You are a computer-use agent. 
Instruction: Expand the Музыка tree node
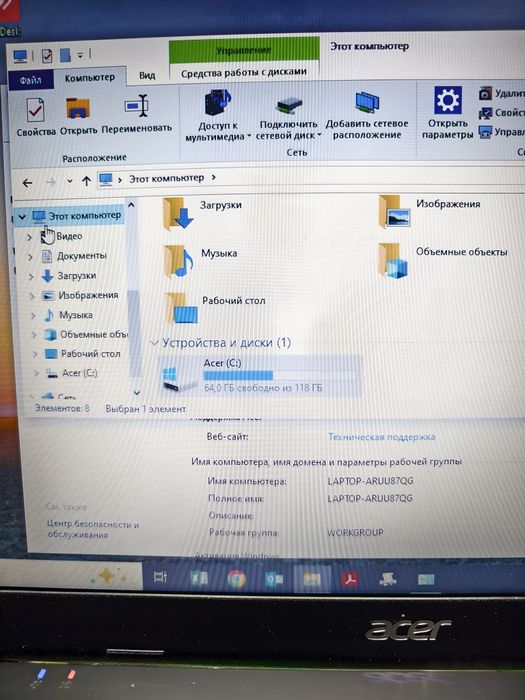33,316
